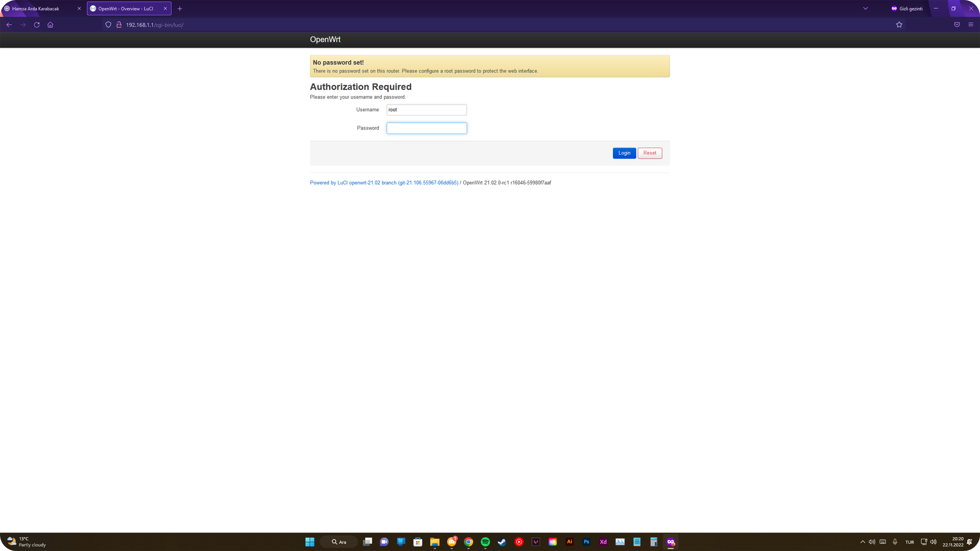980x551 pixels.
Task: Go to browser home page icon
Action: click(x=50, y=25)
